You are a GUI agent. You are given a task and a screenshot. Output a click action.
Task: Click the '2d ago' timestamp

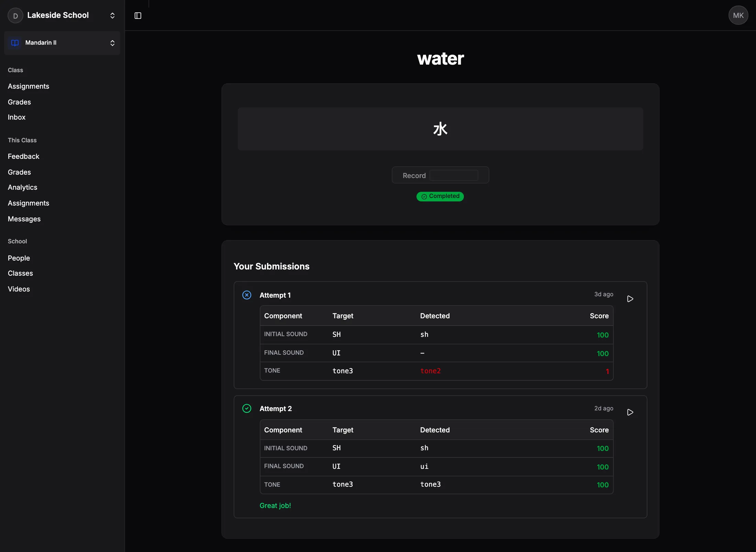click(x=603, y=408)
